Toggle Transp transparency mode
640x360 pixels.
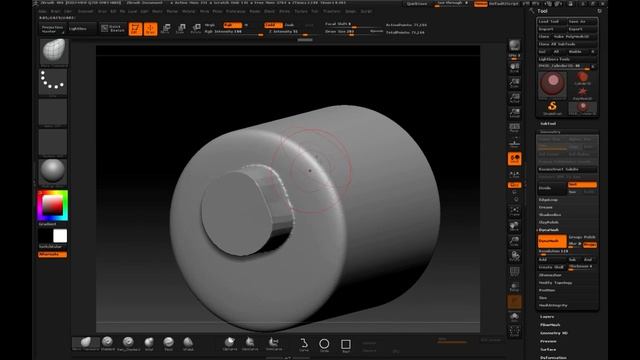[515, 287]
